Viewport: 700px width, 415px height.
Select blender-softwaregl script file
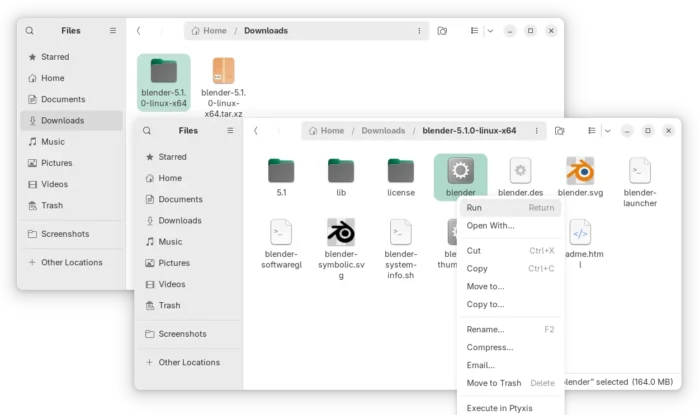pyautogui.click(x=281, y=232)
